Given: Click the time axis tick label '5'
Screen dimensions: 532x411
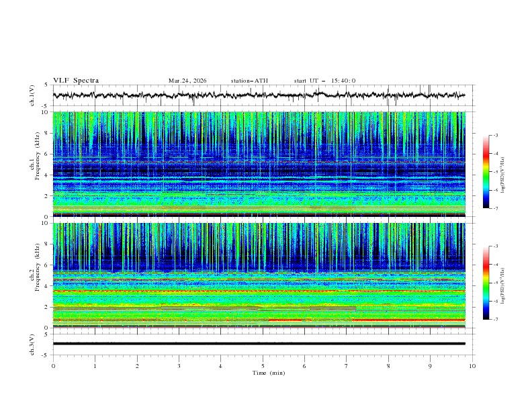Looking at the screenshot, I should pos(263,366).
